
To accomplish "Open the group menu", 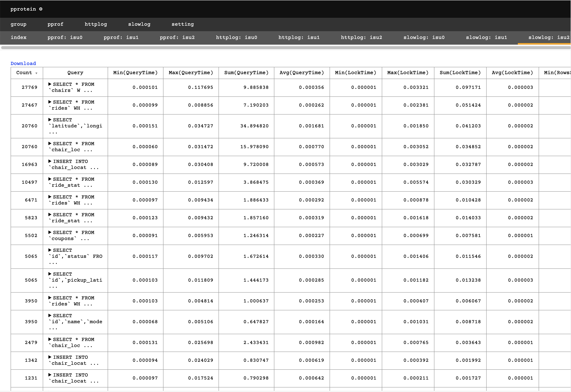I will point(18,24).
